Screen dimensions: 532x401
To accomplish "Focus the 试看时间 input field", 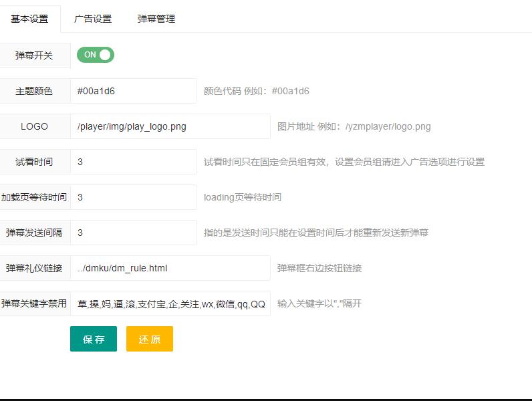I will tap(134, 162).
